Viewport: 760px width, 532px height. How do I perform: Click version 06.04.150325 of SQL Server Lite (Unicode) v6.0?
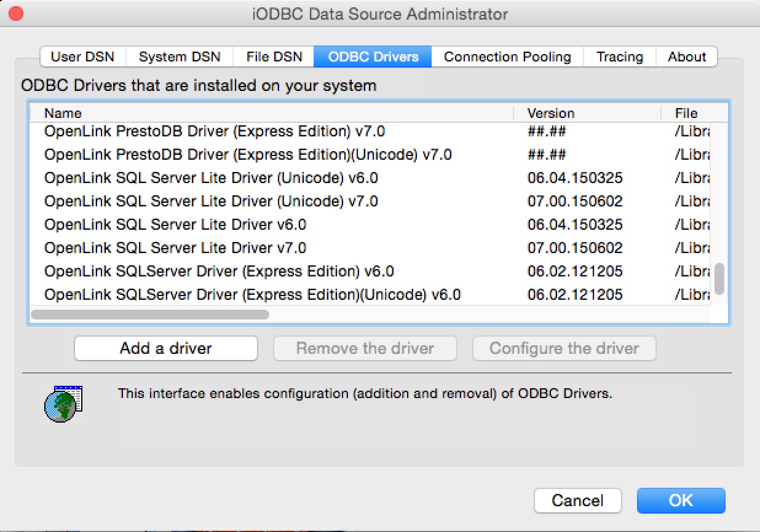(x=575, y=178)
